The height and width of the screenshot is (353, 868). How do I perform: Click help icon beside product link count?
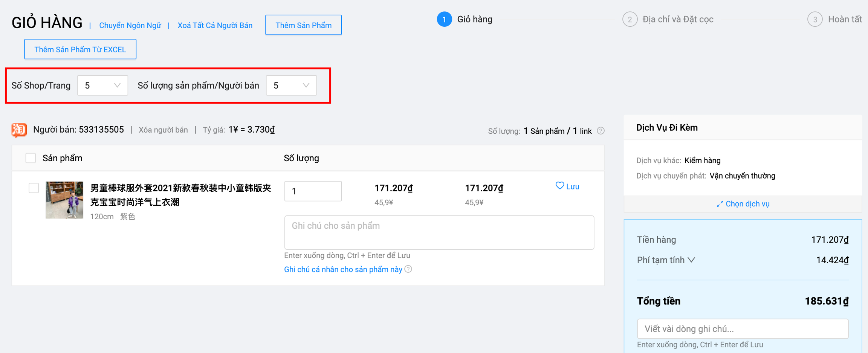[x=601, y=131]
